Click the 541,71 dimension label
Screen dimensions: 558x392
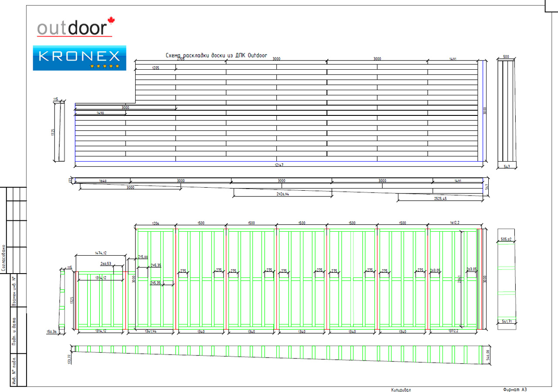pos(506,321)
